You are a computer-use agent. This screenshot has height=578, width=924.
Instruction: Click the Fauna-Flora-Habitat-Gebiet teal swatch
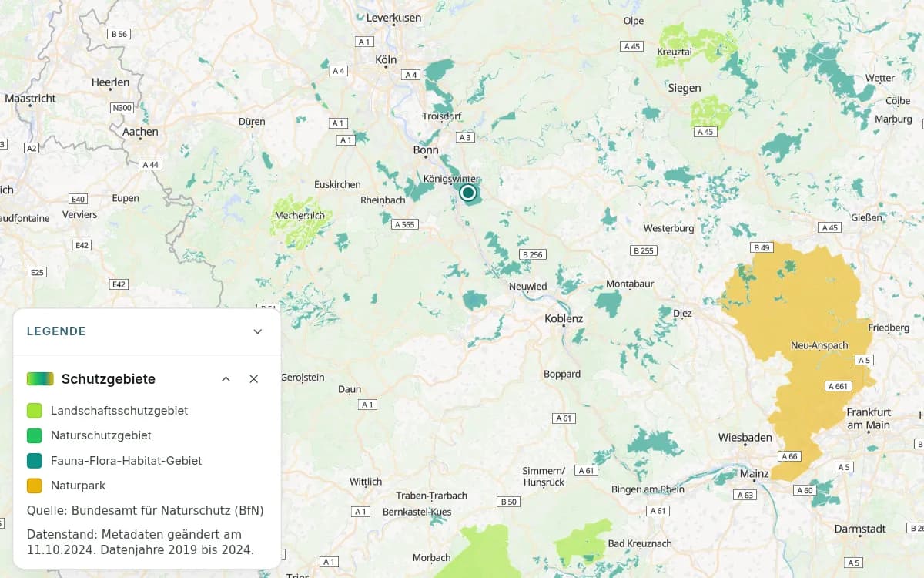35,461
